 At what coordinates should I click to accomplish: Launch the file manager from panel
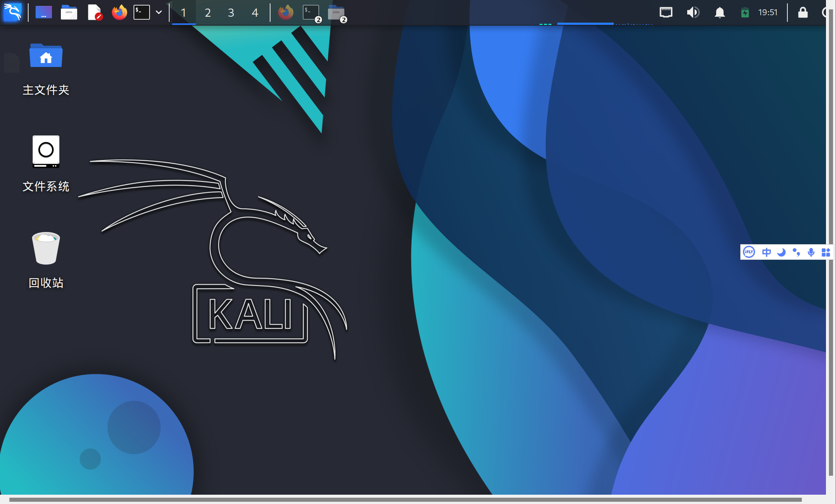click(69, 12)
